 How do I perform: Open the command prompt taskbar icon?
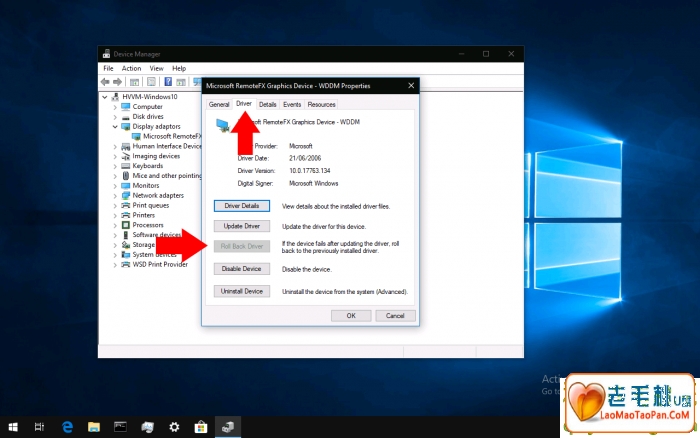[x=121, y=427]
